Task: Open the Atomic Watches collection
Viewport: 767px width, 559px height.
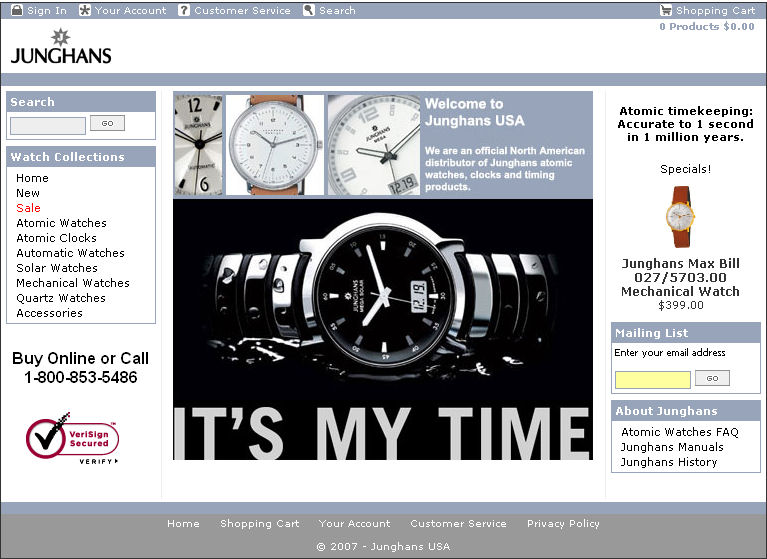Action: (61, 223)
